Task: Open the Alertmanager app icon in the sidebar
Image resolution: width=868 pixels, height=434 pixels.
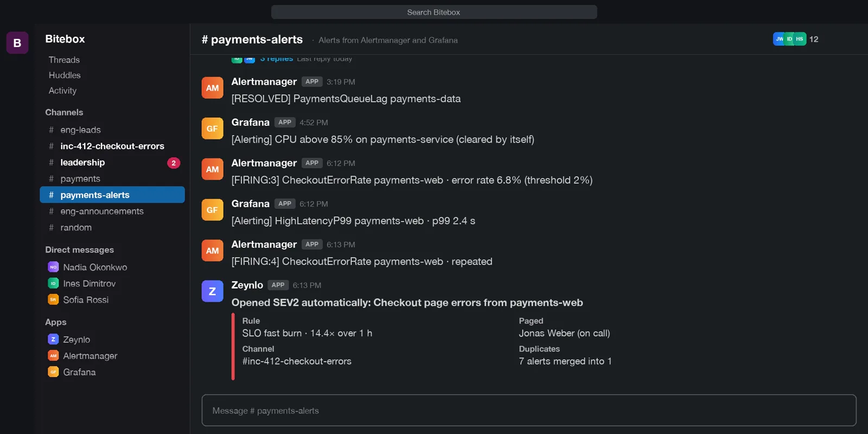Action: pyautogui.click(x=53, y=356)
